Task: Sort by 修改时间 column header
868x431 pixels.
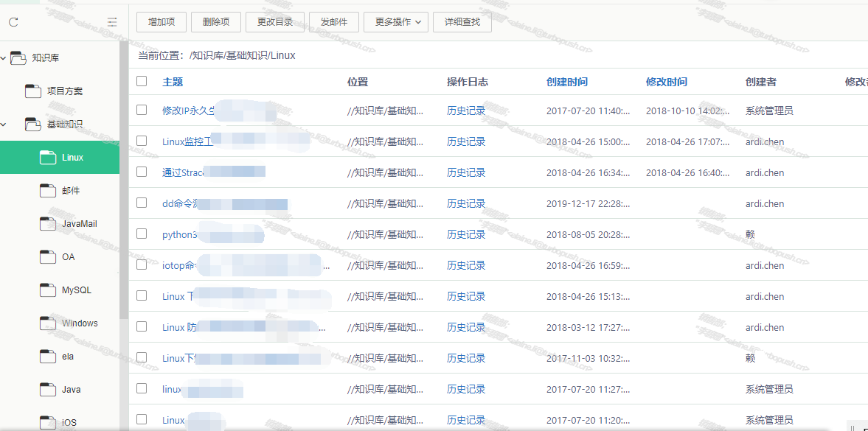Action: tap(666, 82)
